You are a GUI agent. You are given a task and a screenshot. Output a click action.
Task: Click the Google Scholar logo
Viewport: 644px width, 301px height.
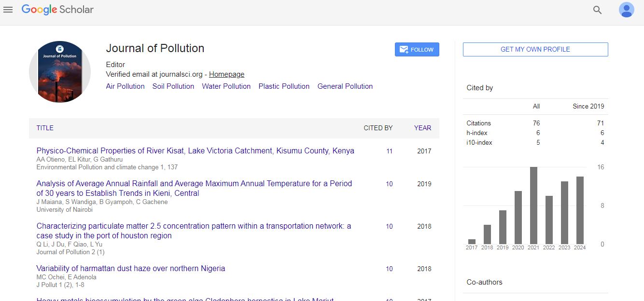pyautogui.click(x=57, y=10)
